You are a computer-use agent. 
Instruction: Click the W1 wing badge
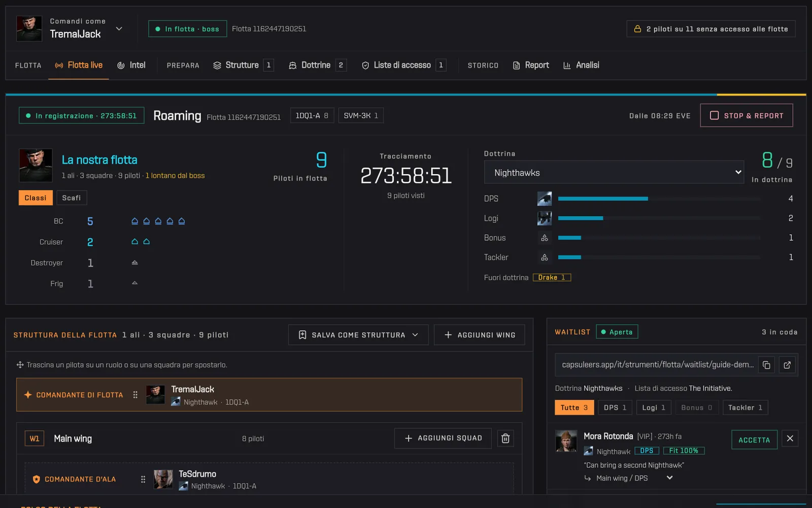[x=35, y=438]
